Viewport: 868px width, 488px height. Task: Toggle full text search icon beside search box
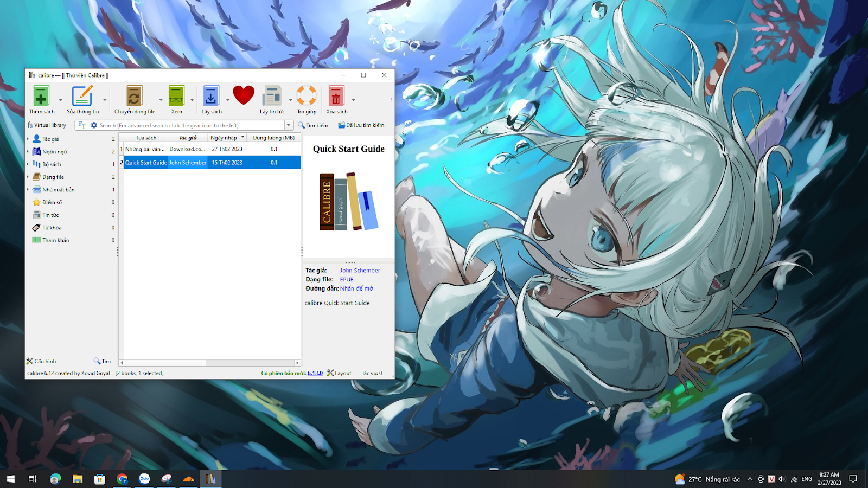82,125
